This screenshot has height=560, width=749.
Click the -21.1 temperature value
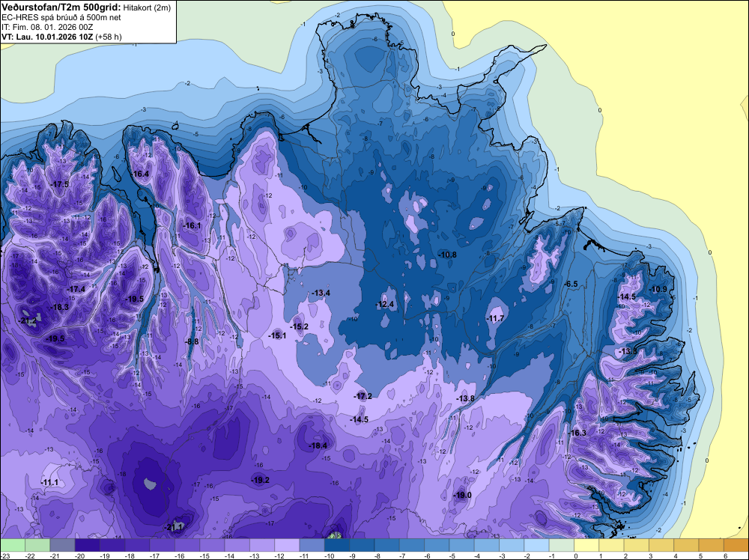click(174, 527)
